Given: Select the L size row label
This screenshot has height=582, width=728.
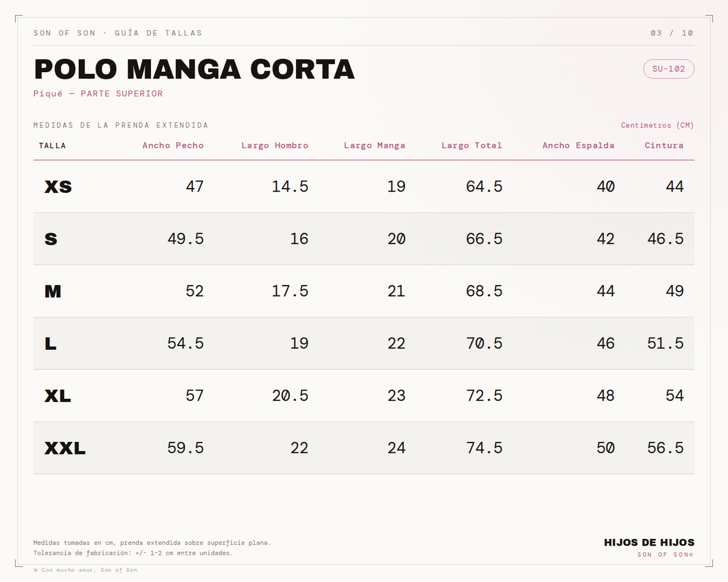Looking at the screenshot, I should (x=50, y=344).
